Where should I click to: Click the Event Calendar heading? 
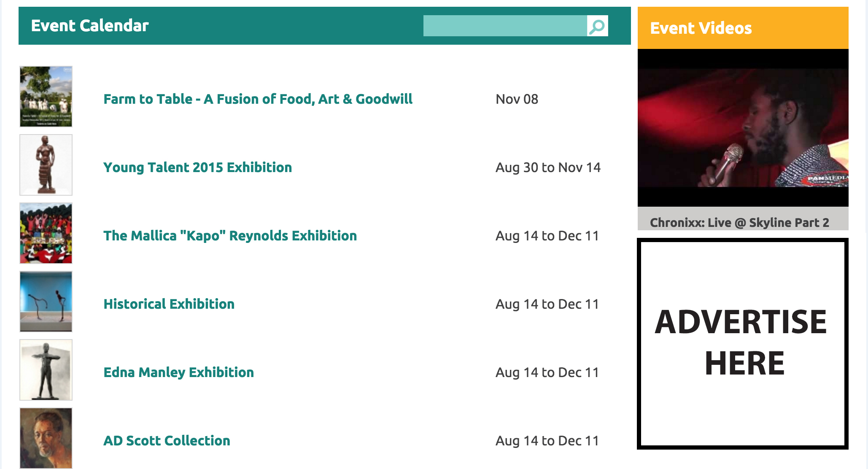click(x=90, y=26)
